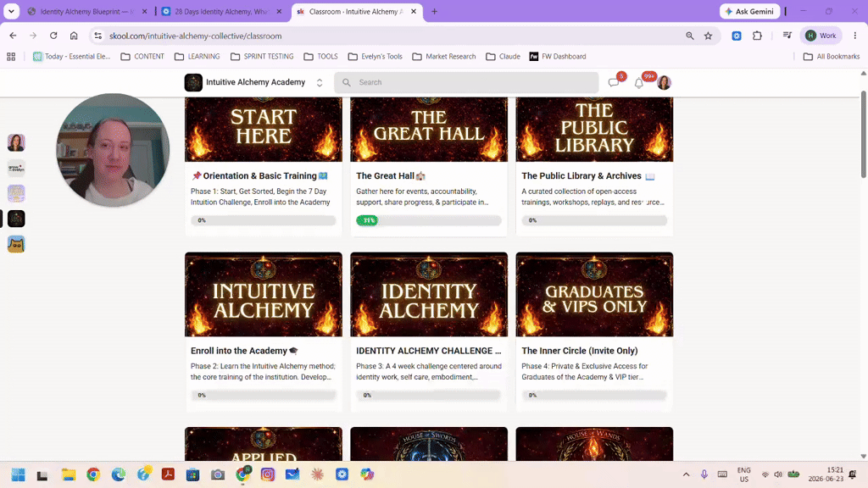Screen dimensions: 868x488
Task: Open the notifications bell
Action: 638,83
